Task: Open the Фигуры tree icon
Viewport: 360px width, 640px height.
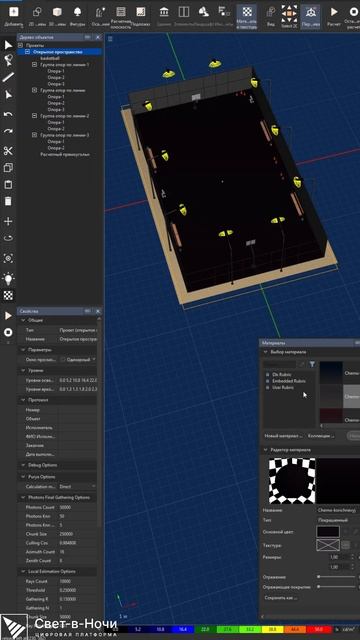Action: tap(77, 12)
